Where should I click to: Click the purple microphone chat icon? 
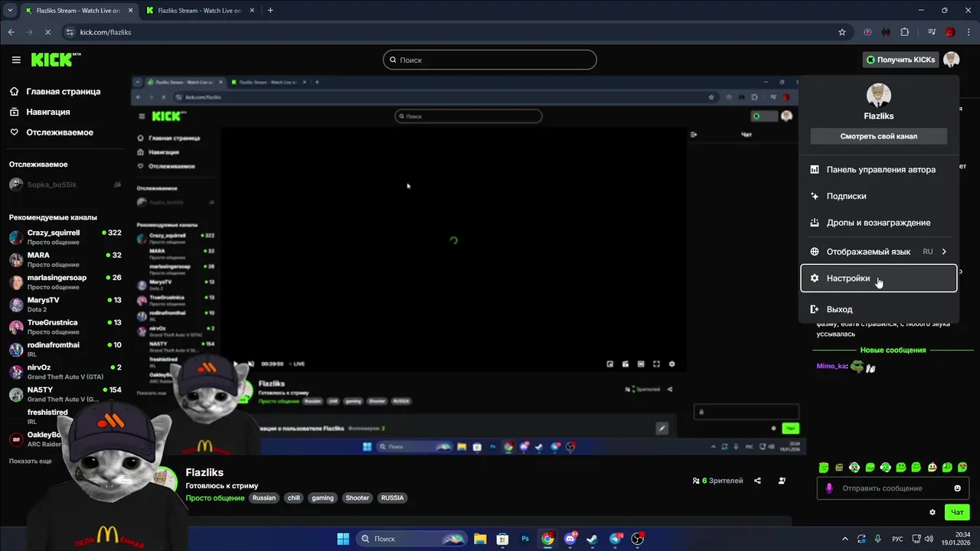tap(829, 488)
